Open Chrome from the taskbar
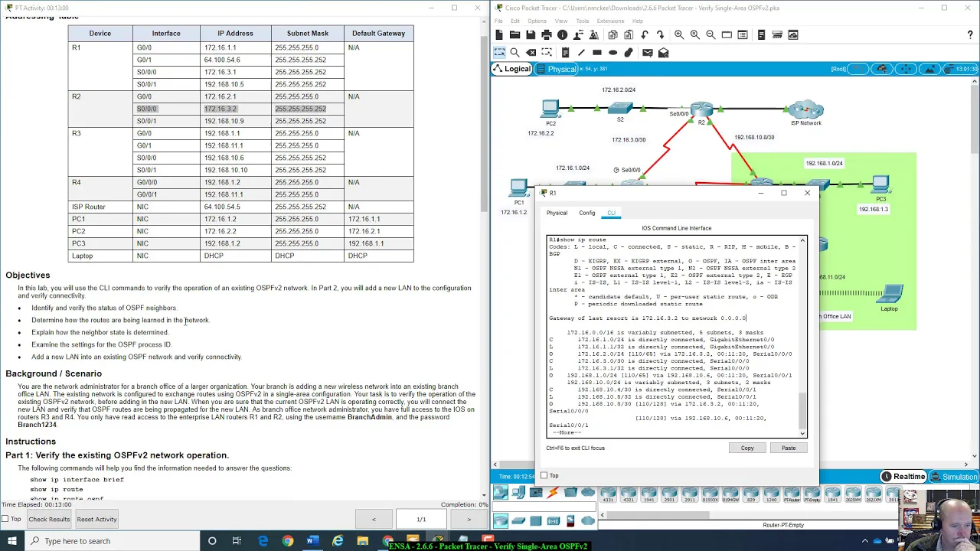The height and width of the screenshot is (551, 980). 288,541
